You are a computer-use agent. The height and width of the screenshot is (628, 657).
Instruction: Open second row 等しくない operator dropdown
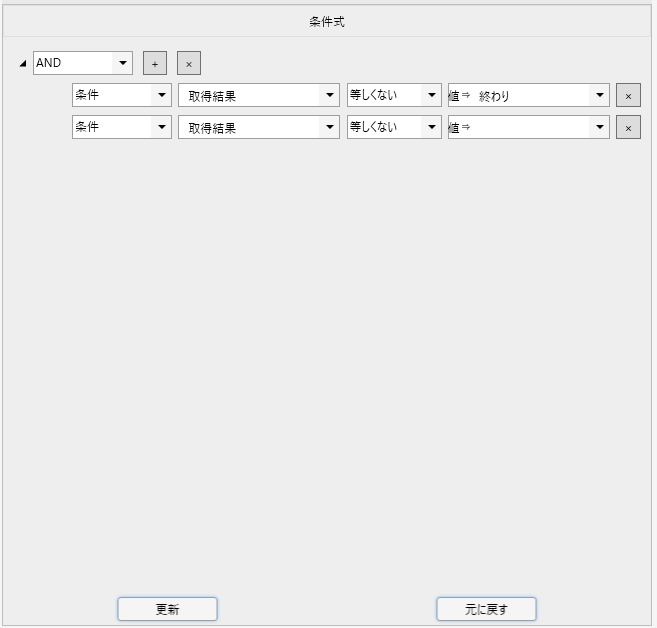[431, 128]
